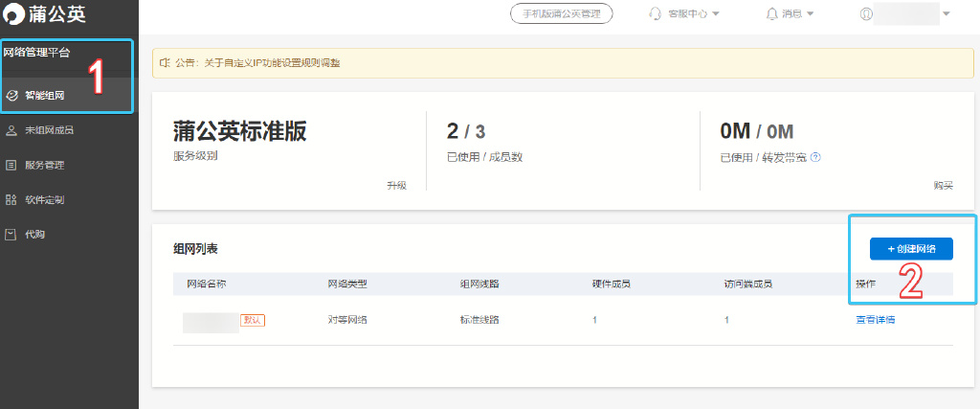Click the 网络名称 column header

[x=207, y=284]
